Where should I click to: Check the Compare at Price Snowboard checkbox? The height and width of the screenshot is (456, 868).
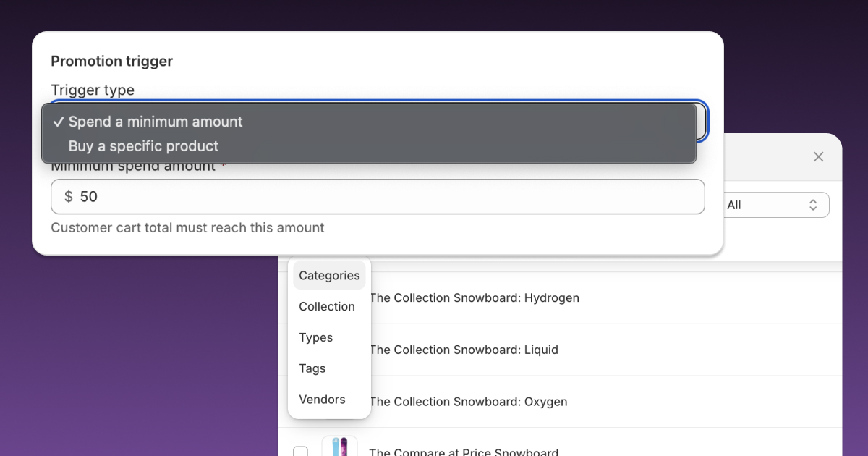pos(300,452)
